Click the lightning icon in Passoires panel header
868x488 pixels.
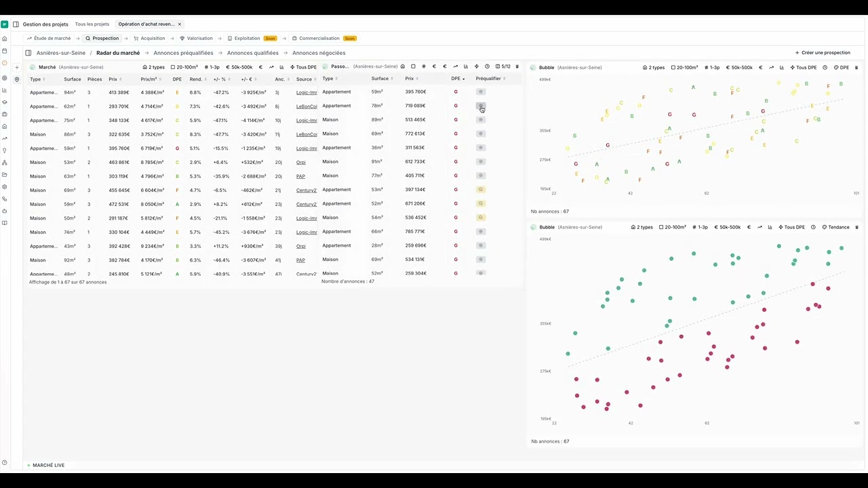point(476,66)
